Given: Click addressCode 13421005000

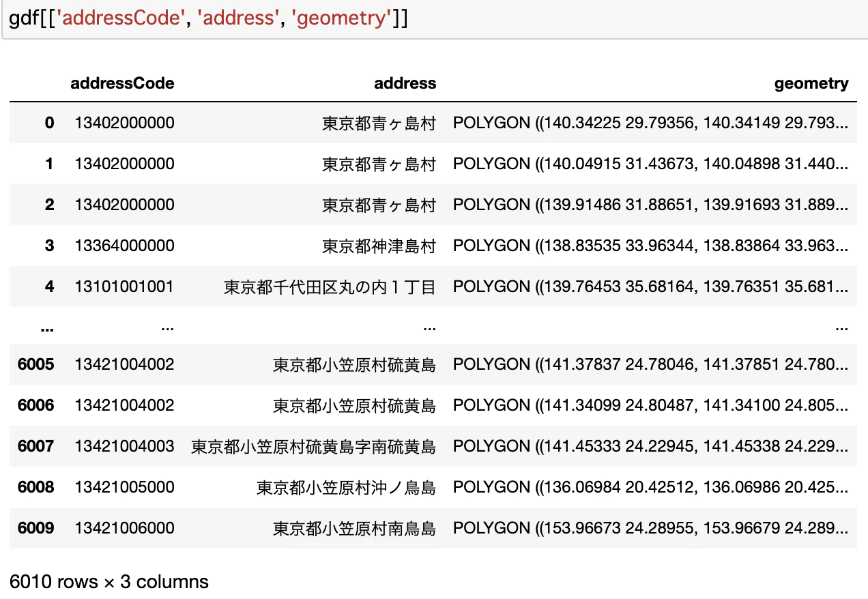Looking at the screenshot, I should point(125,487).
